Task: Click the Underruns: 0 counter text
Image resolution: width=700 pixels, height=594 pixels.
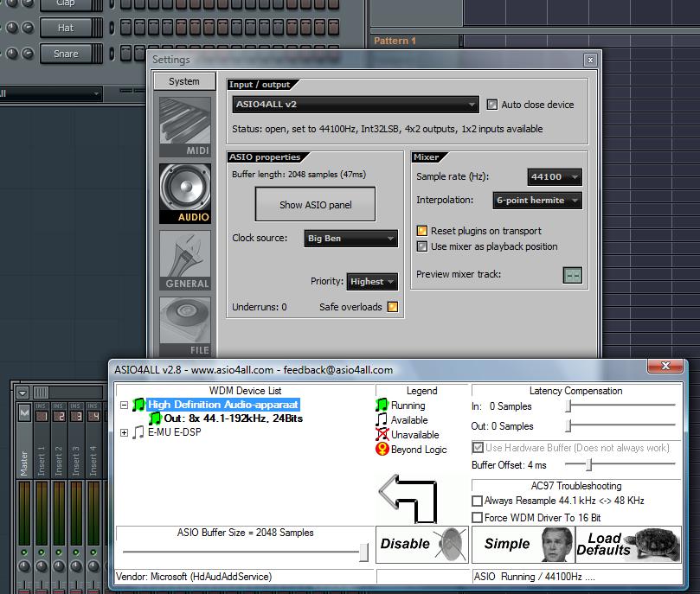Action: pyautogui.click(x=260, y=307)
